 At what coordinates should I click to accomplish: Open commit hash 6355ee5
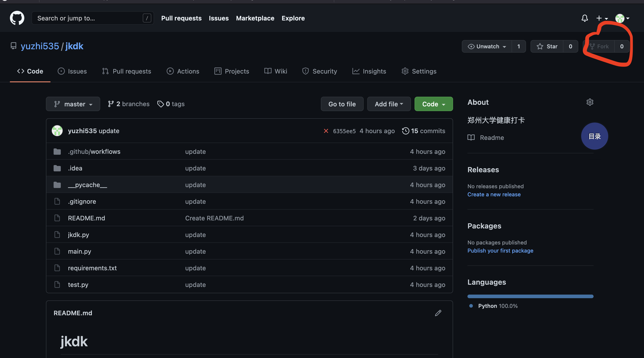click(344, 131)
